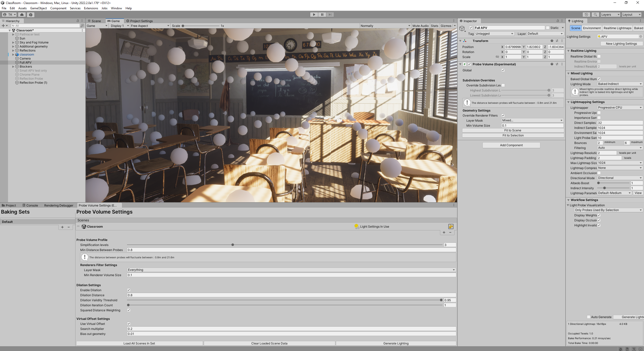Viewport: 644px width, 351px height.
Task: Open the GameObject menu
Action: (38, 8)
